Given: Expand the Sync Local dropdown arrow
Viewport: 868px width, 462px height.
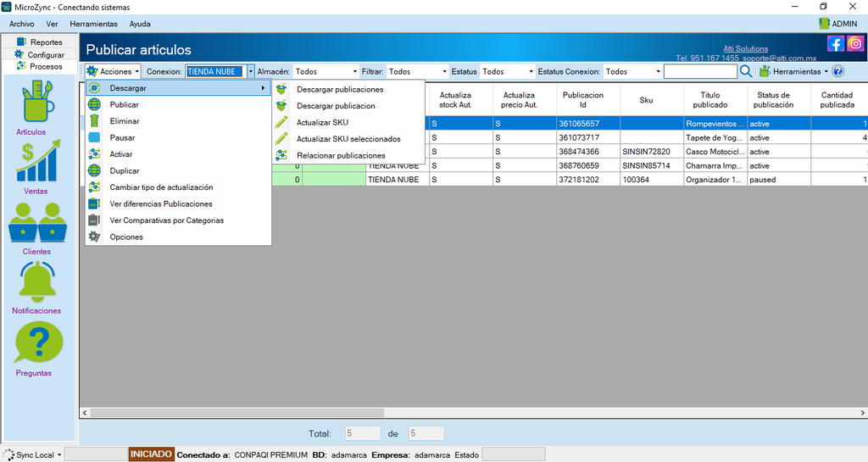Looking at the screenshot, I should tap(59, 455).
